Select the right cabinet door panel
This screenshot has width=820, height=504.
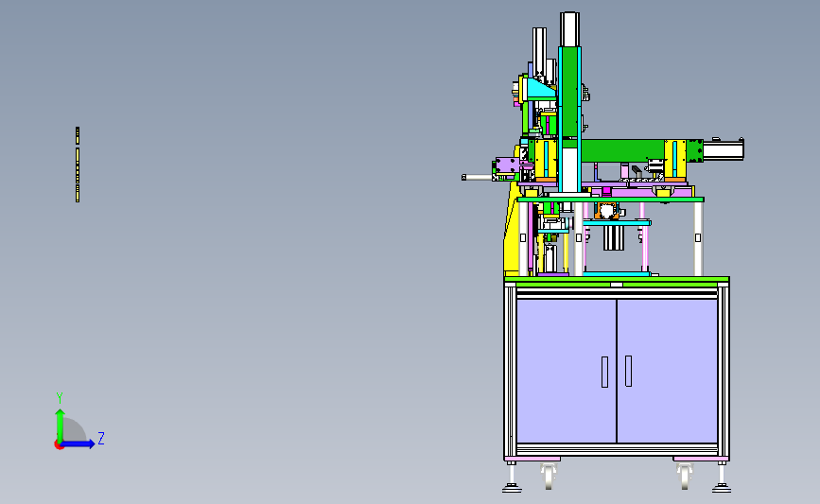coord(668,371)
